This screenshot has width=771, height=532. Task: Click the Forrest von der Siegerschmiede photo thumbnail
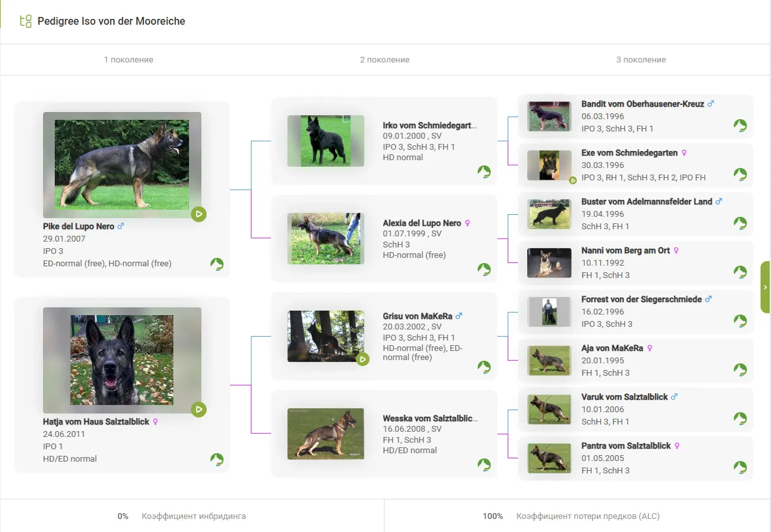(548, 312)
